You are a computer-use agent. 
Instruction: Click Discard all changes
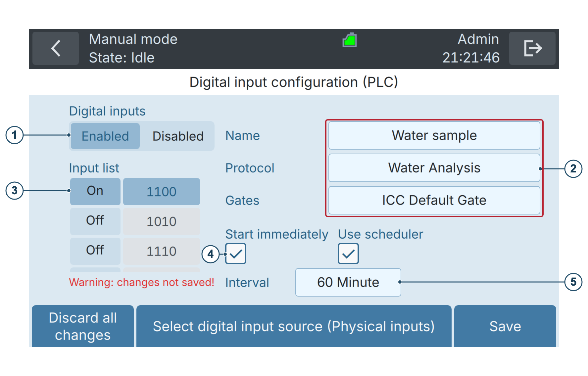pos(83,326)
